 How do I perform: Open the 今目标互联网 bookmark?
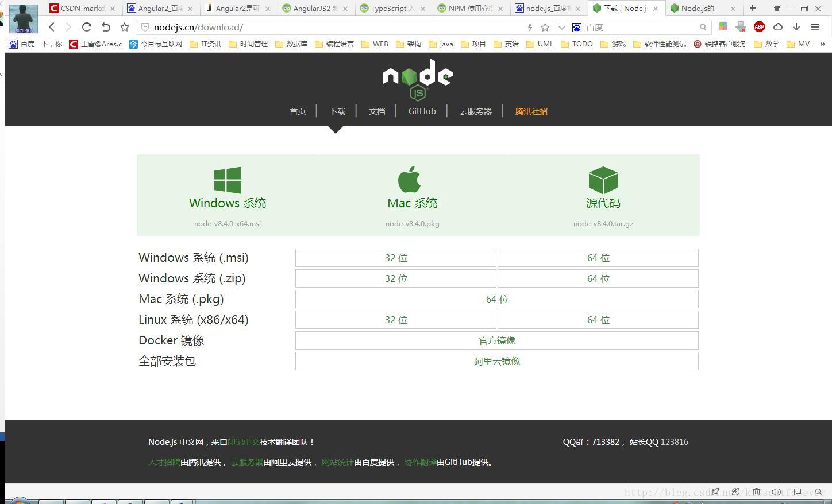tap(156, 44)
